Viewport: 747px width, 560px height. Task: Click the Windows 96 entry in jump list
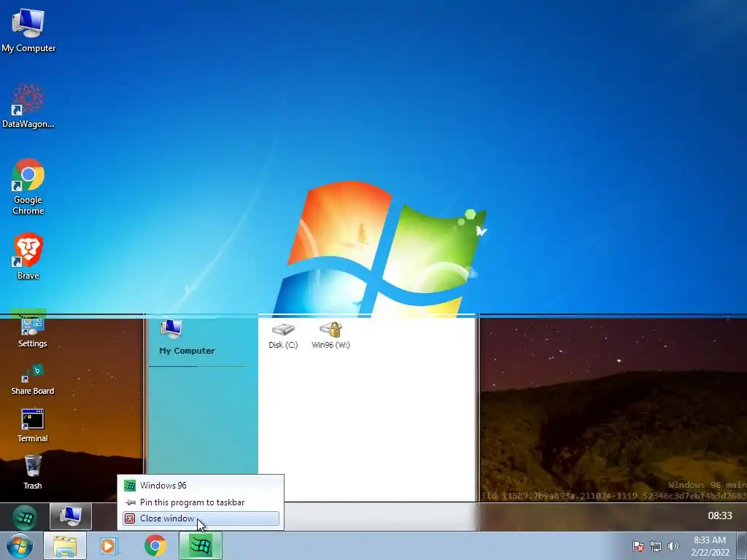coord(201,485)
